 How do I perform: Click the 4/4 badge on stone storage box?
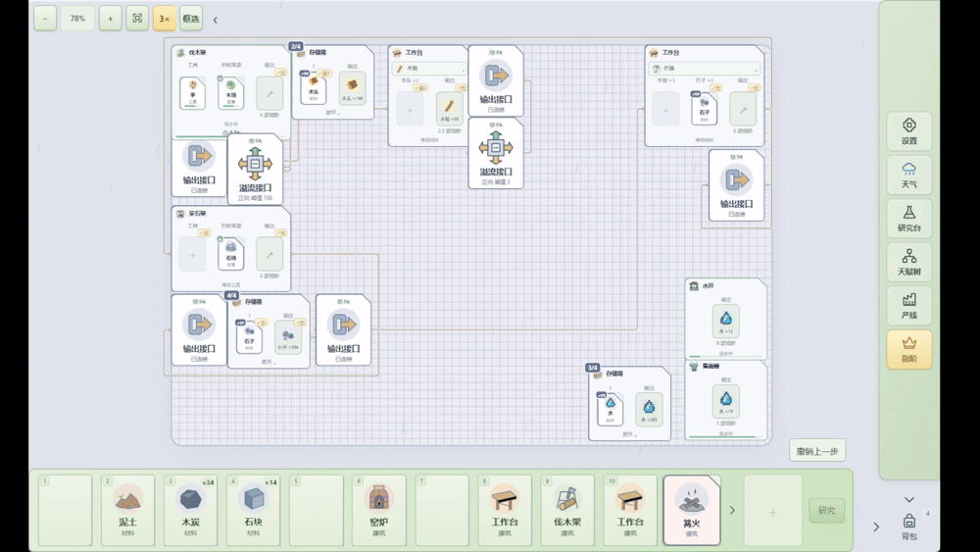pyautogui.click(x=231, y=295)
